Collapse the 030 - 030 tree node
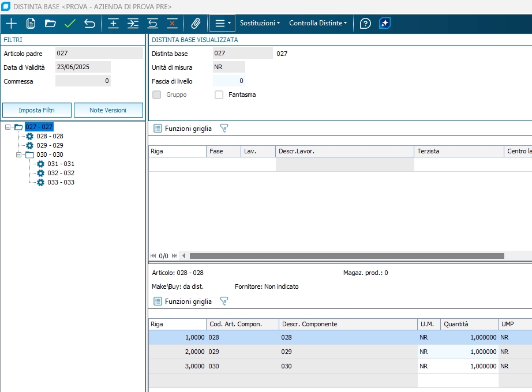532x392 pixels. [19, 154]
